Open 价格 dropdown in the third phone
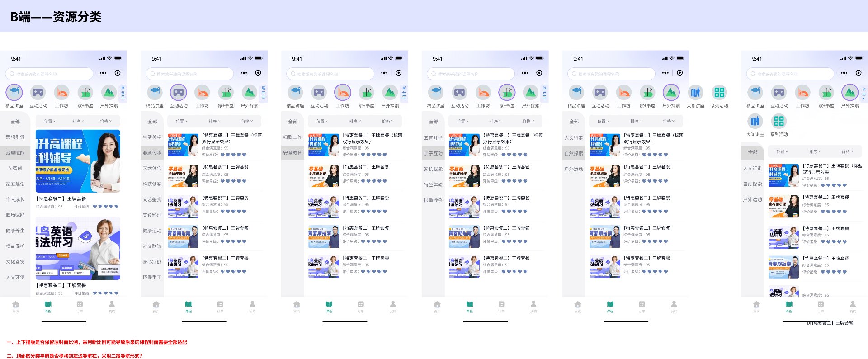This screenshot has width=868, height=359. point(387,121)
